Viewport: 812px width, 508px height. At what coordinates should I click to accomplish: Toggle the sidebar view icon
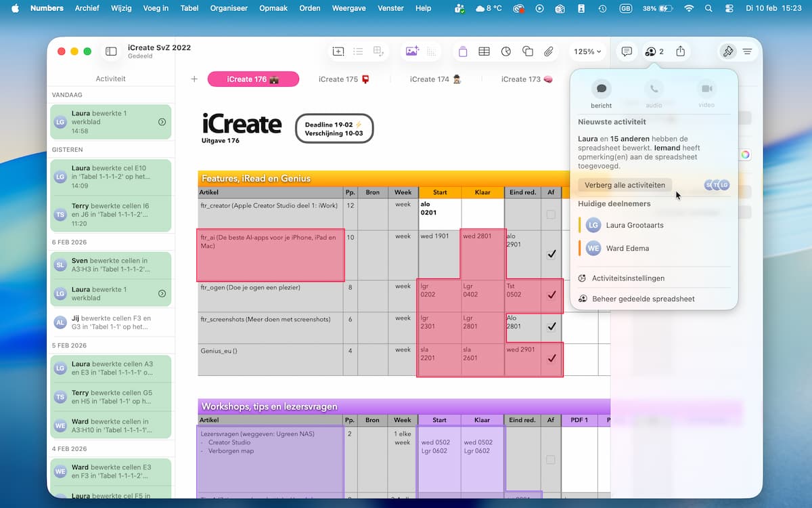click(111, 51)
